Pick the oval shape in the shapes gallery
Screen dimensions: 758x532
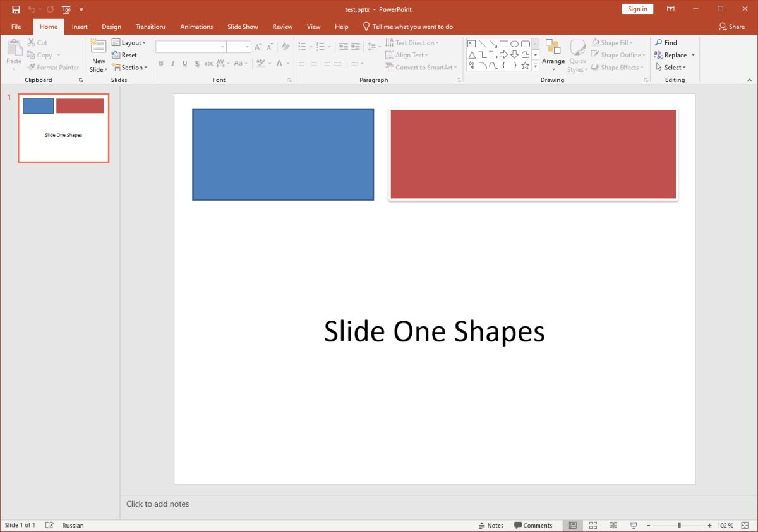514,44
